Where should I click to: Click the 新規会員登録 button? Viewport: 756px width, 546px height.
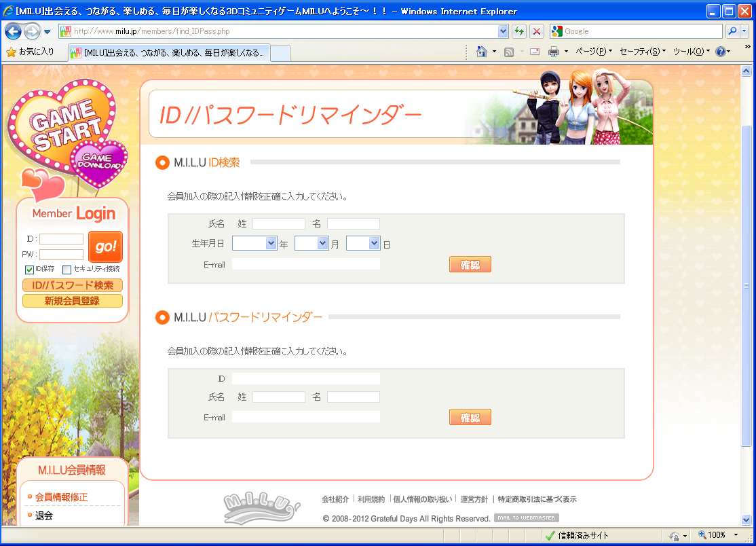point(73,301)
